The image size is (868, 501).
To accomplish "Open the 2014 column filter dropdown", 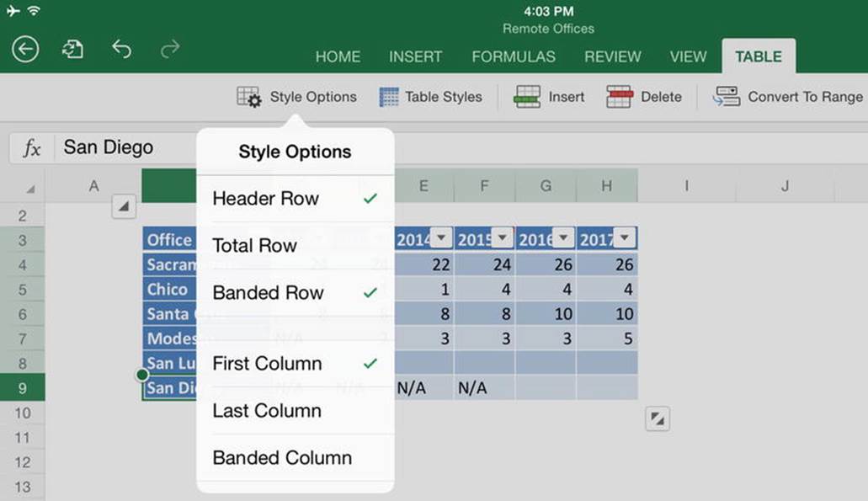I will coord(441,238).
